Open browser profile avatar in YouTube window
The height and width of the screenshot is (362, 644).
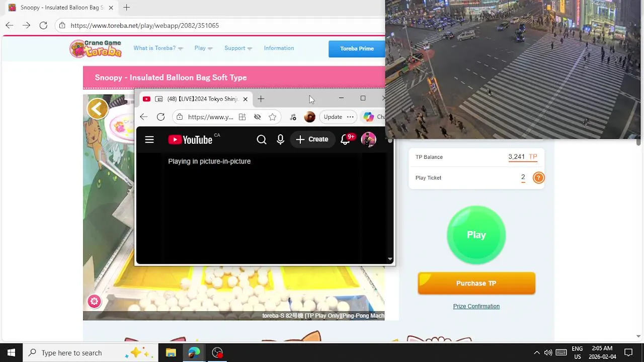310,117
